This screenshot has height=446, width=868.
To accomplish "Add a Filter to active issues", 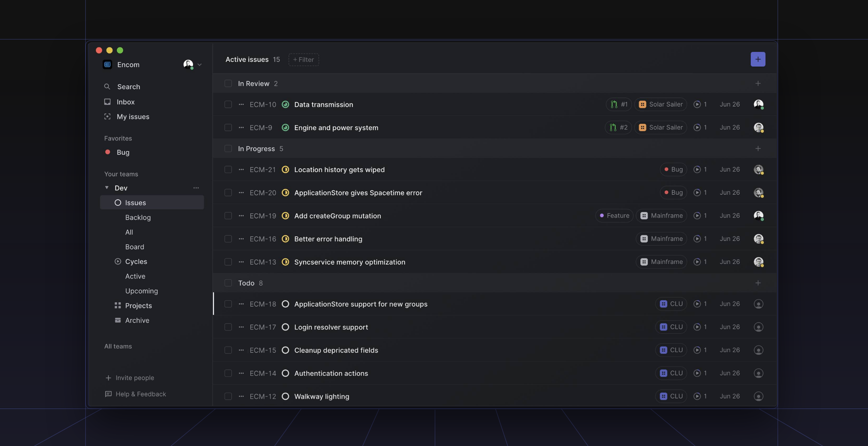I will [304, 60].
